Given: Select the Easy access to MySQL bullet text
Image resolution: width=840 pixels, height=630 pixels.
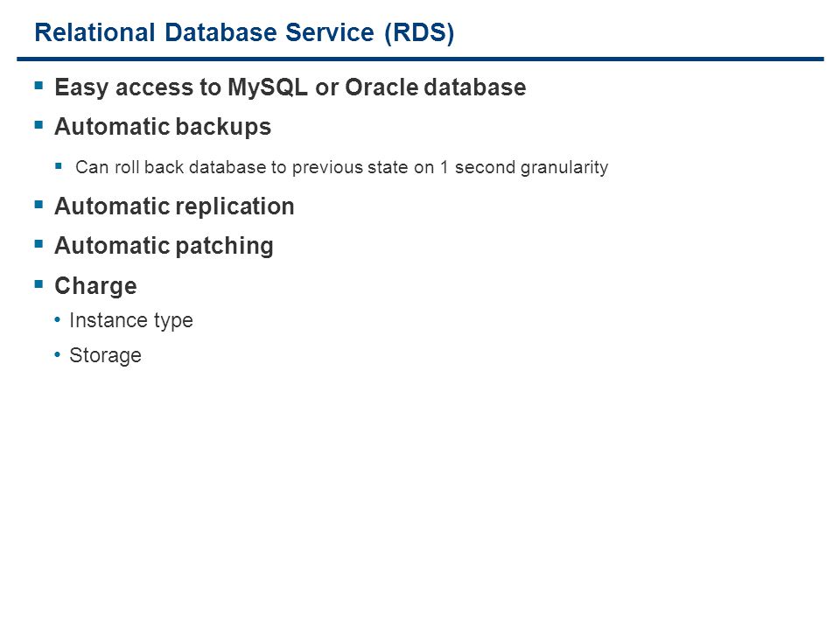Looking at the screenshot, I should point(290,87).
